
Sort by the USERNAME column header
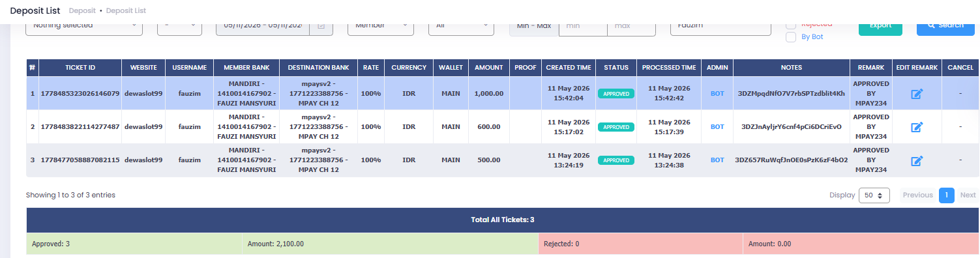[190, 68]
